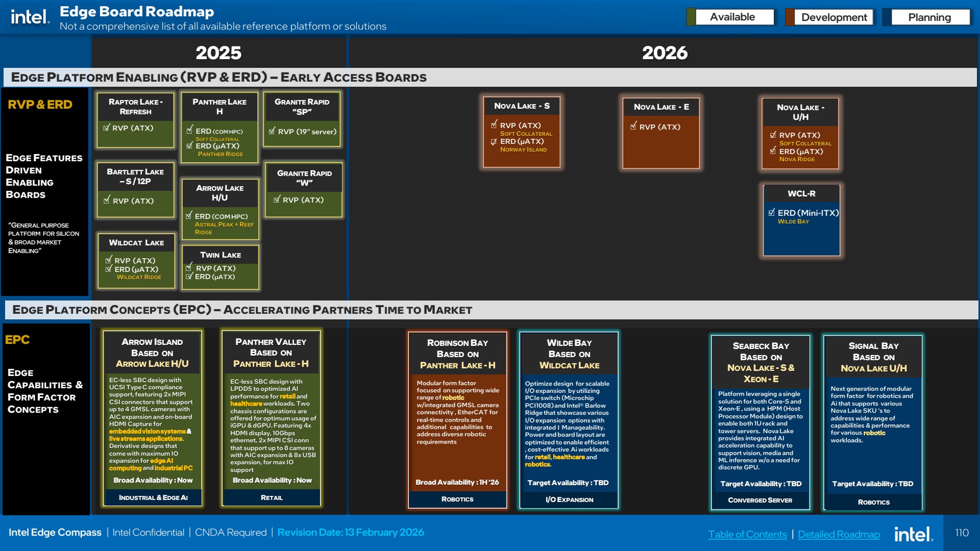Click the Nova Lake - S box header
Screen dimensions: 980x551
522,106
